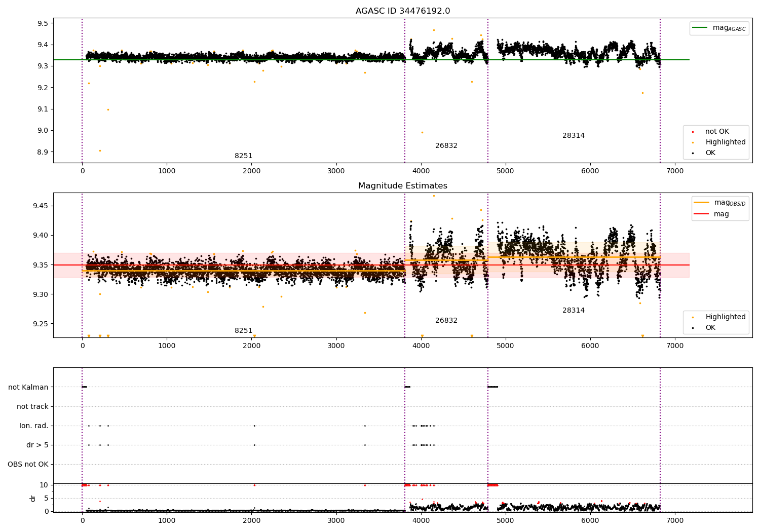Screen dimensions: 760x532
Task: Click obsid label '28314' in Magnitude Estimates panel
Action: pos(574,311)
